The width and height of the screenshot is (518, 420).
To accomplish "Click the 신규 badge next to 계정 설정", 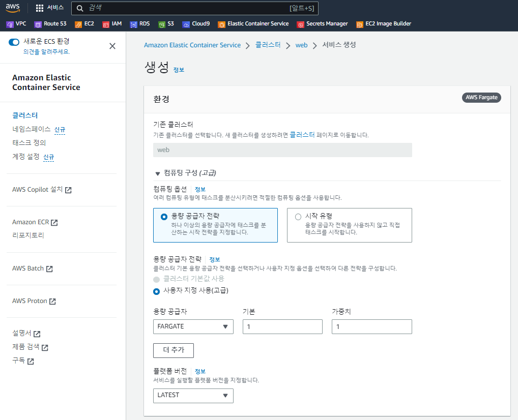I will point(48,157).
